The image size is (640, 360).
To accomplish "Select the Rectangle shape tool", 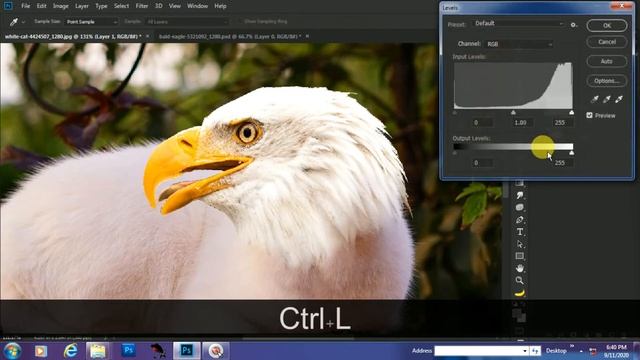I will pyautogui.click(x=520, y=256).
